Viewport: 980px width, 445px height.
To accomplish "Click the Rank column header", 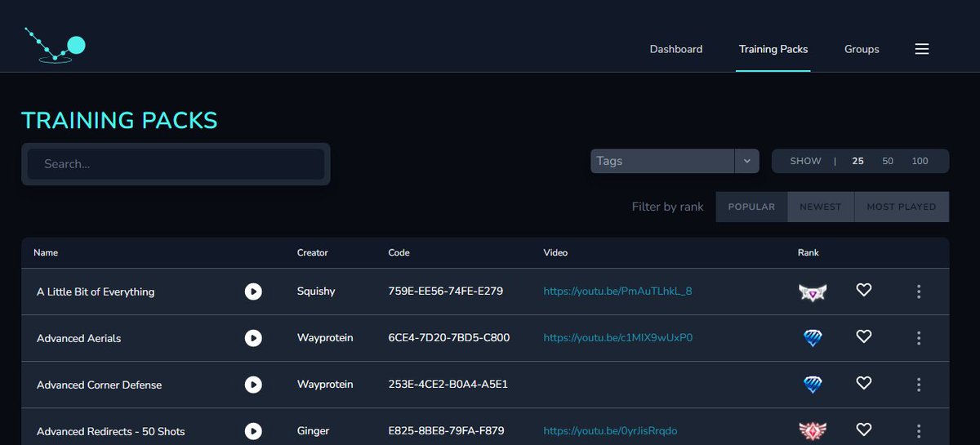I will pos(808,252).
